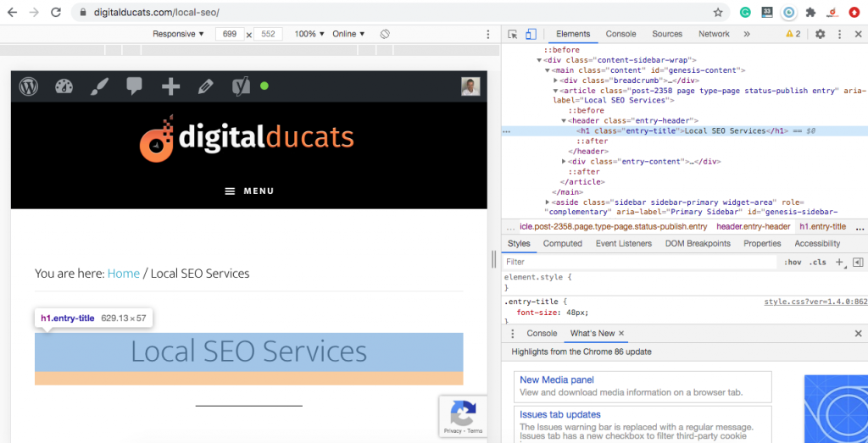Expand the breadcrumb div node
The height and width of the screenshot is (443, 868).
(x=556, y=80)
